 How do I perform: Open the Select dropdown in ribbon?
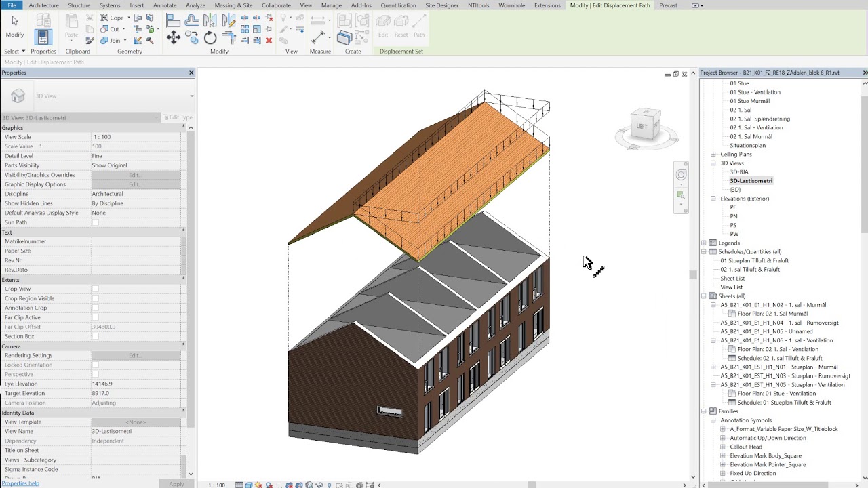click(x=14, y=52)
